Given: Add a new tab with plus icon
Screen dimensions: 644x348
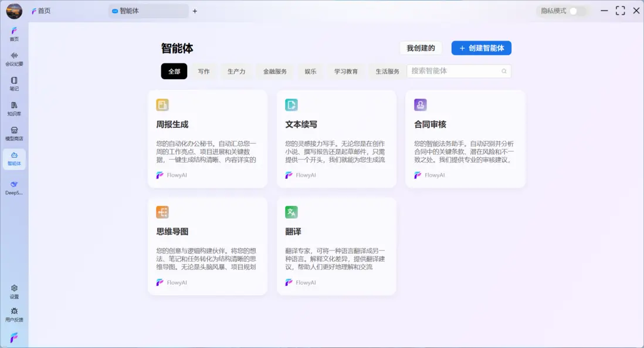Looking at the screenshot, I should pyautogui.click(x=195, y=11).
